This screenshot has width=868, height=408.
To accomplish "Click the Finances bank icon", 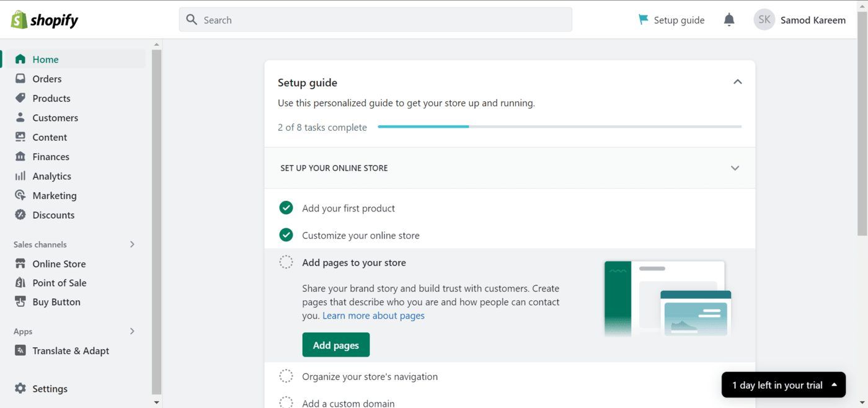I will (x=20, y=156).
